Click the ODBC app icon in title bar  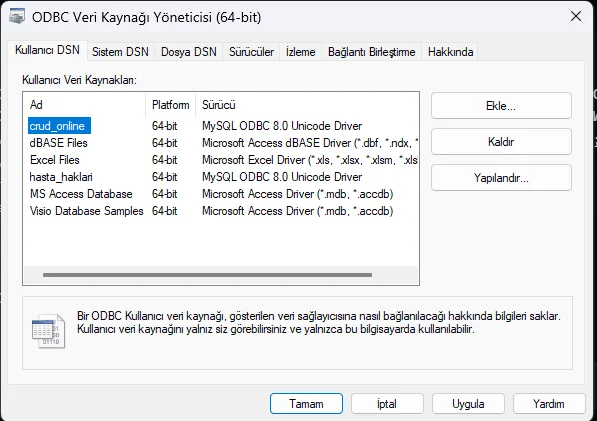pos(17,16)
